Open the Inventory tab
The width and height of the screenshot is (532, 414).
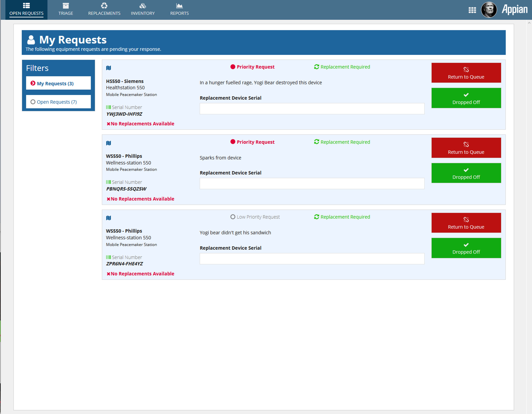click(x=143, y=10)
